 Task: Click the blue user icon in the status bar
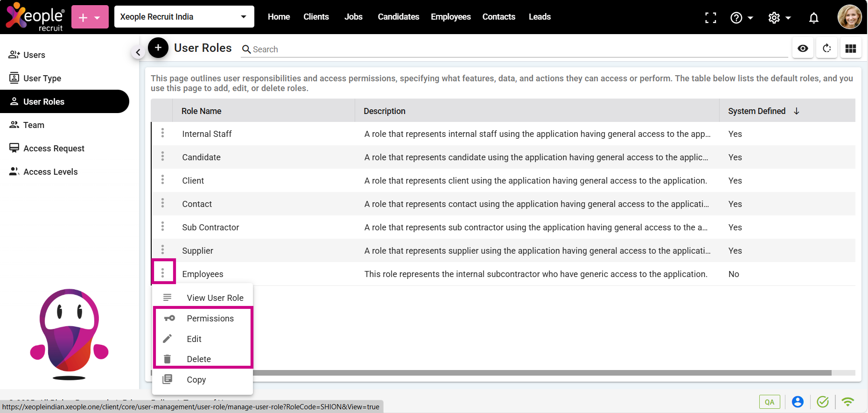(798, 402)
